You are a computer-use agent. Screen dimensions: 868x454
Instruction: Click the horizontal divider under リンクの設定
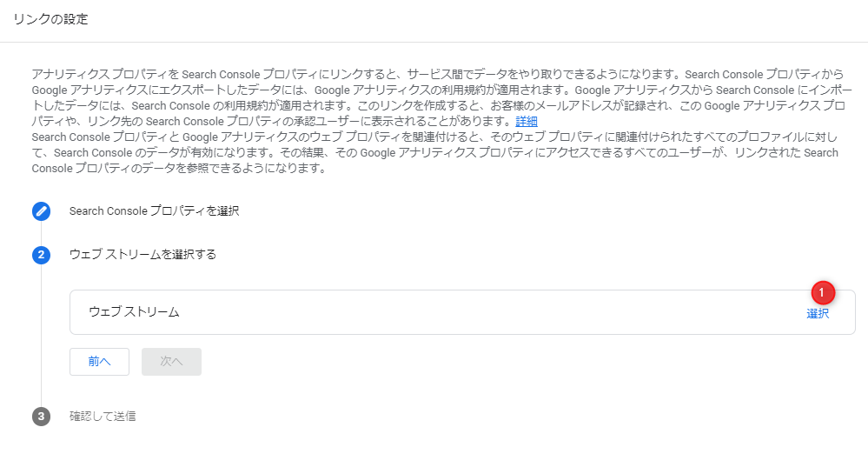coord(434,42)
